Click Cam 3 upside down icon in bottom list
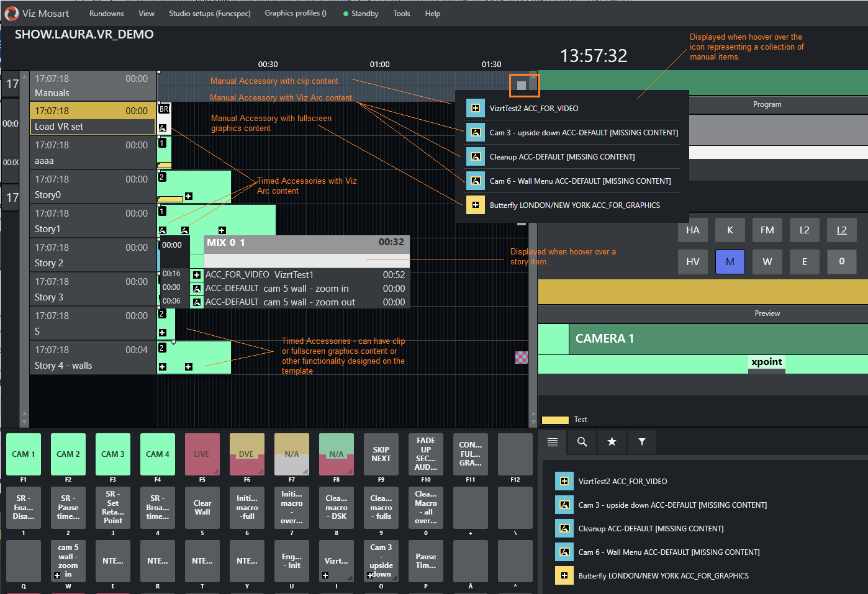 click(x=564, y=505)
